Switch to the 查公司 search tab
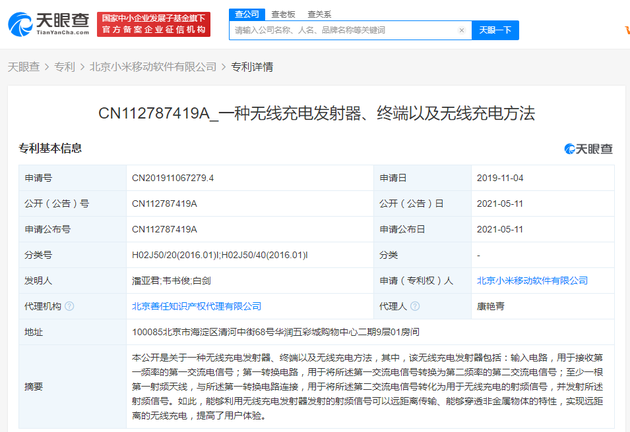630x432 pixels. coord(247,14)
